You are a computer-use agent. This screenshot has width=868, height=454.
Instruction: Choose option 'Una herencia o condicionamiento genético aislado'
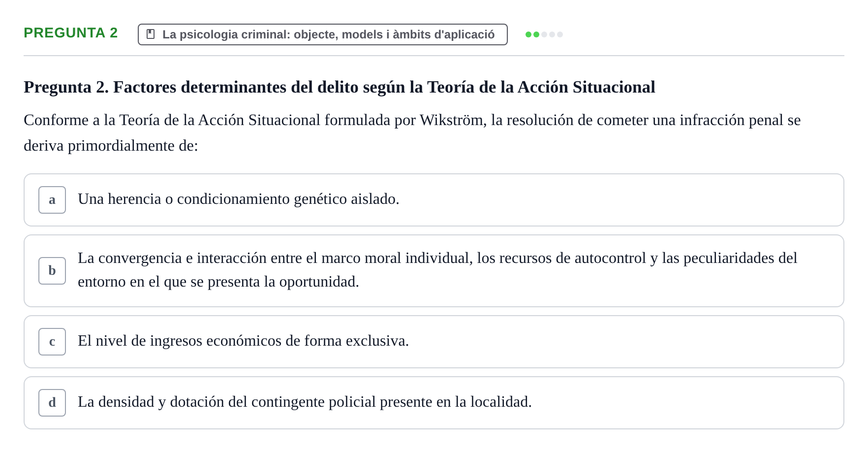tap(434, 200)
